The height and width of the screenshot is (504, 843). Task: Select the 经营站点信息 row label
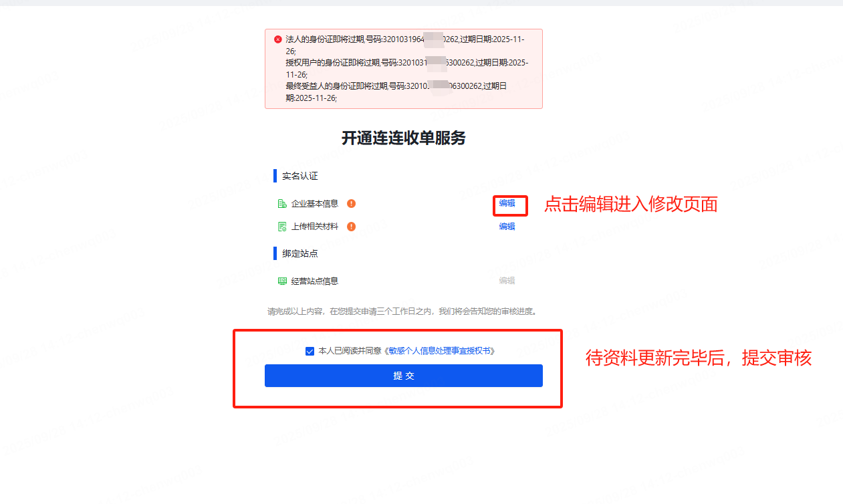[315, 281]
